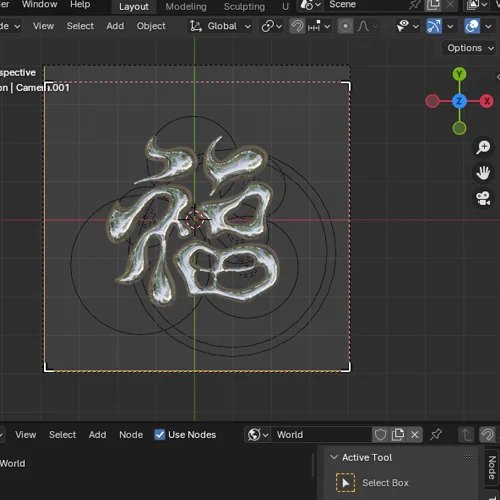This screenshot has width=500, height=500.
Task: Click the World breadcrumb in node editor
Action: pos(12,464)
